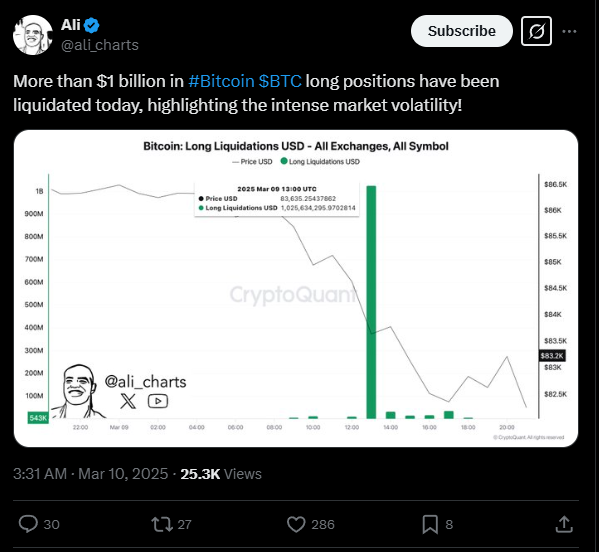Screen dimensions: 599x552
Task: Click the Grok icon beside Subscribe
Action: [536, 31]
